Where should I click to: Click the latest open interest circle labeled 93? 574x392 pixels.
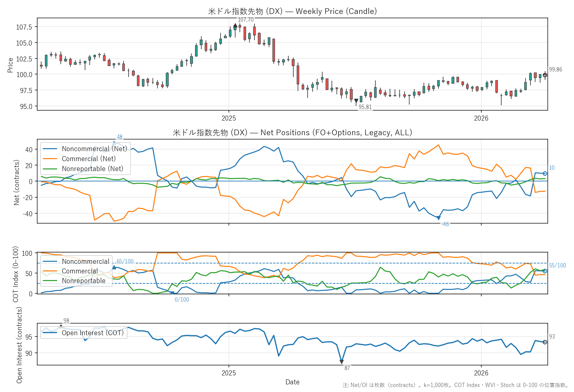pos(545,342)
